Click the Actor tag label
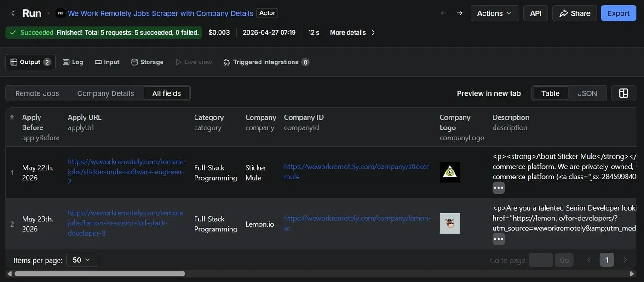The height and width of the screenshot is (282, 644). (x=267, y=13)
